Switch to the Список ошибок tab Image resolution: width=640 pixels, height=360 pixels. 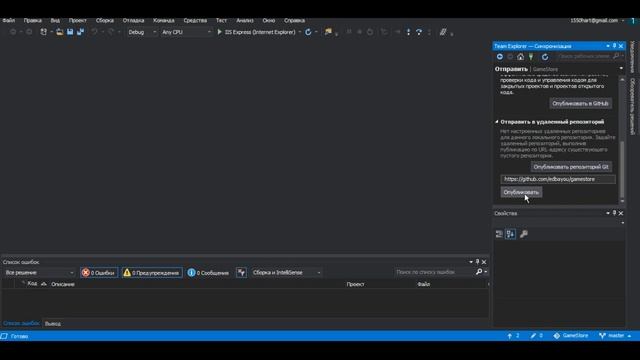[x=21, y=323]
